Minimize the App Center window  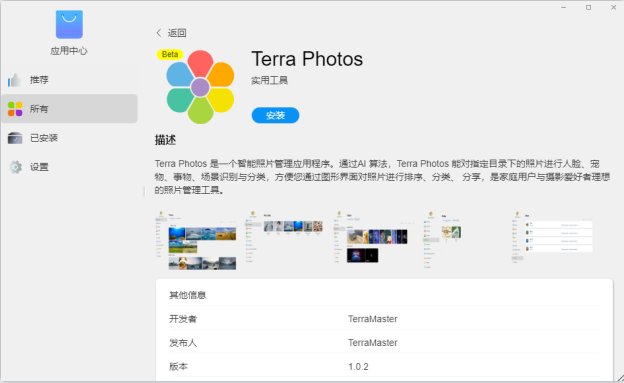pyautogui.click(x=564, y=8)
